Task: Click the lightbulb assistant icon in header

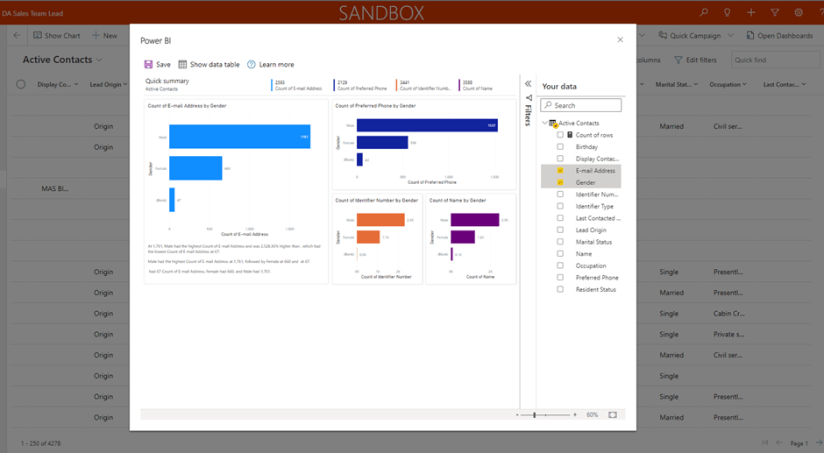Action: point(727,13)
